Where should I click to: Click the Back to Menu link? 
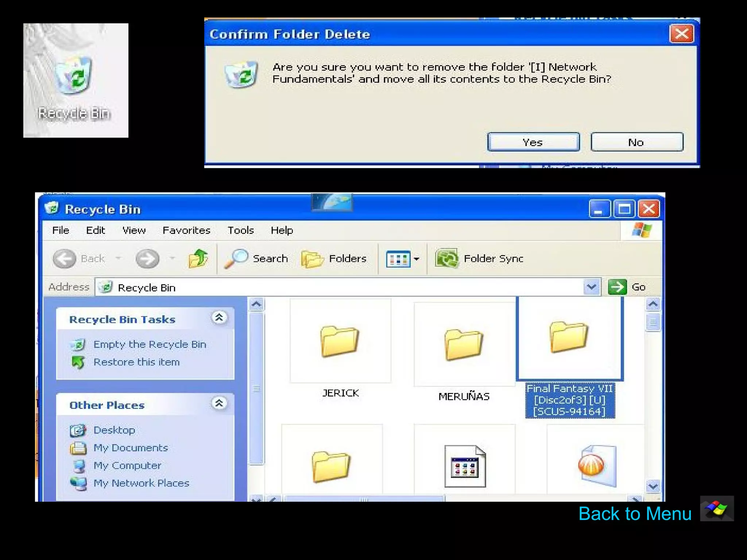point(635,513)
